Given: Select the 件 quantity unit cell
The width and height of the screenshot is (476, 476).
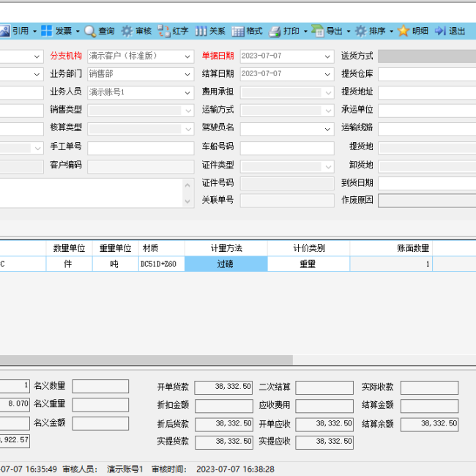Looking at the screenshot, I should click(70, 264).
